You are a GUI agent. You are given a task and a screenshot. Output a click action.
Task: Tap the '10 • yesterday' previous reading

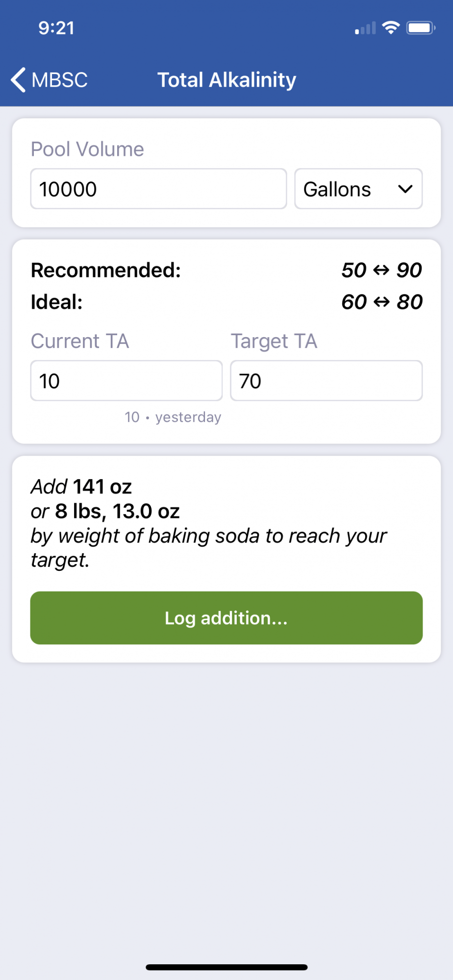click(x=173, y=417)
